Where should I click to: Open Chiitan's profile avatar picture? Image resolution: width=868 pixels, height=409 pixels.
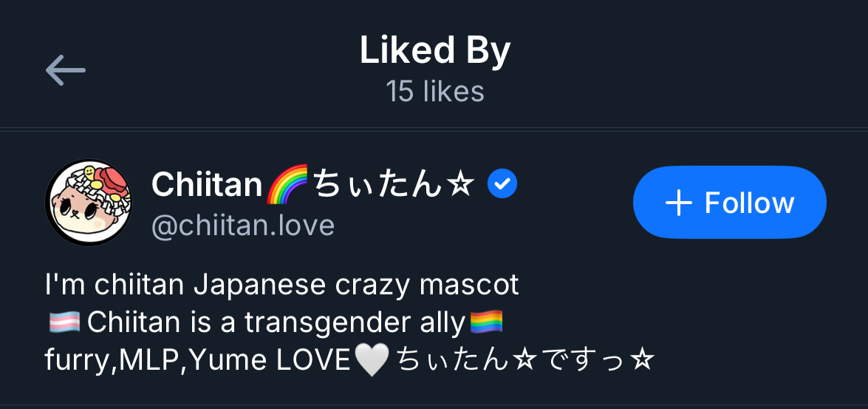click(x=89, y=202)
